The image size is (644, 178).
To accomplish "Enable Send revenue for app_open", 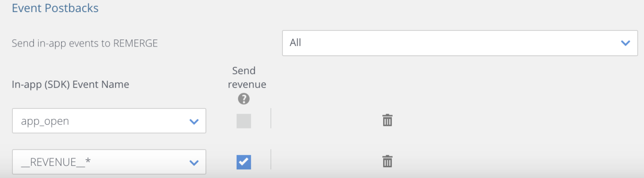I will click(244, 121).
